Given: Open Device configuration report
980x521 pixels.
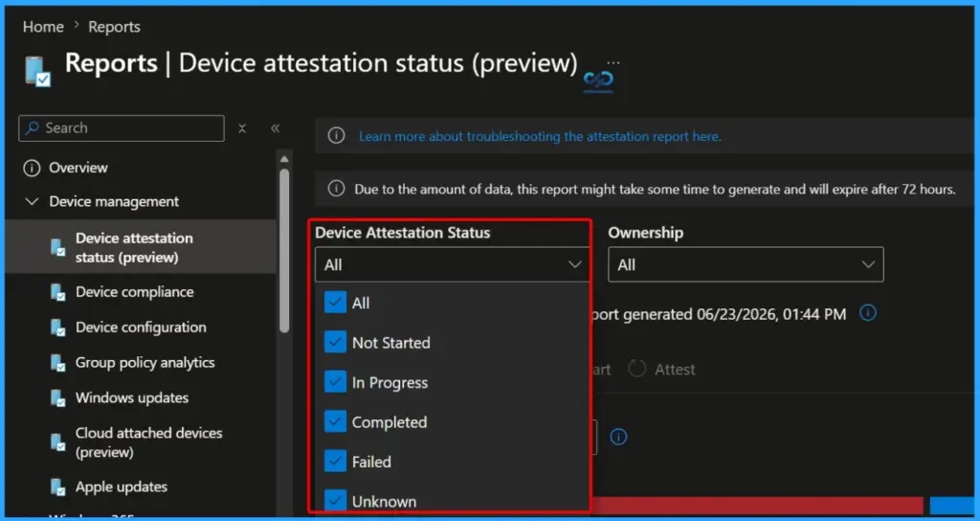Looking at the screenshot, I should click(x=140, y=328).
